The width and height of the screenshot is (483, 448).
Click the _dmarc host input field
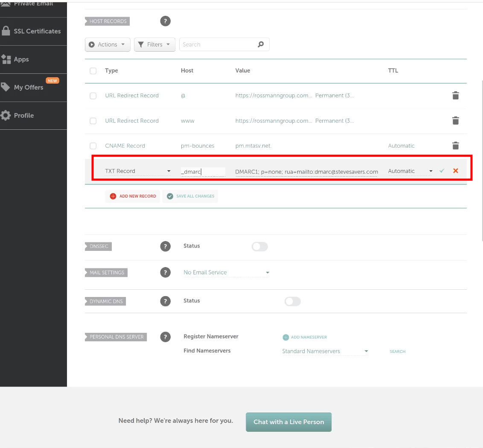click(203, 172)
